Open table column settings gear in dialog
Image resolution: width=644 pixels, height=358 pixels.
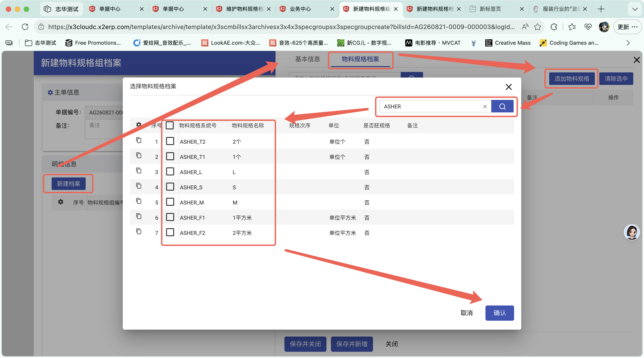click(x=139, y=124)
